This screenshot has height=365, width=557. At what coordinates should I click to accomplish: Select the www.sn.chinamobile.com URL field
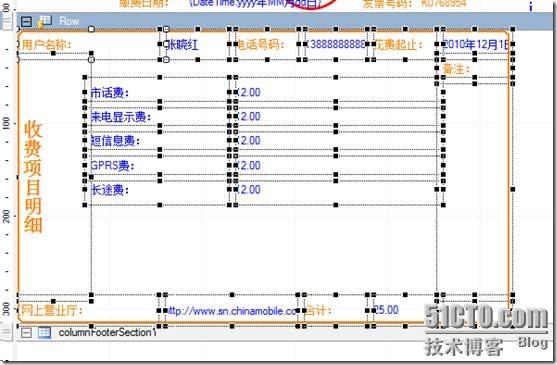coord(232,311)
